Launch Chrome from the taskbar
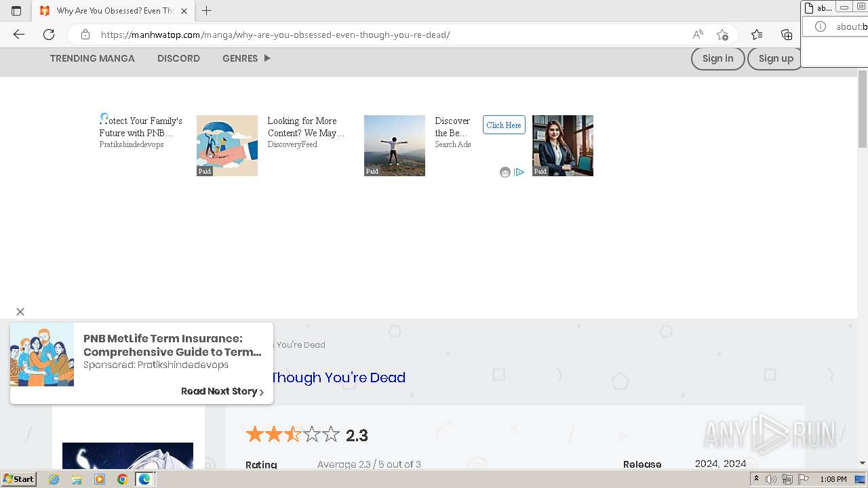Viewport: 868px width, 488px height. click(x=122, y=479)
